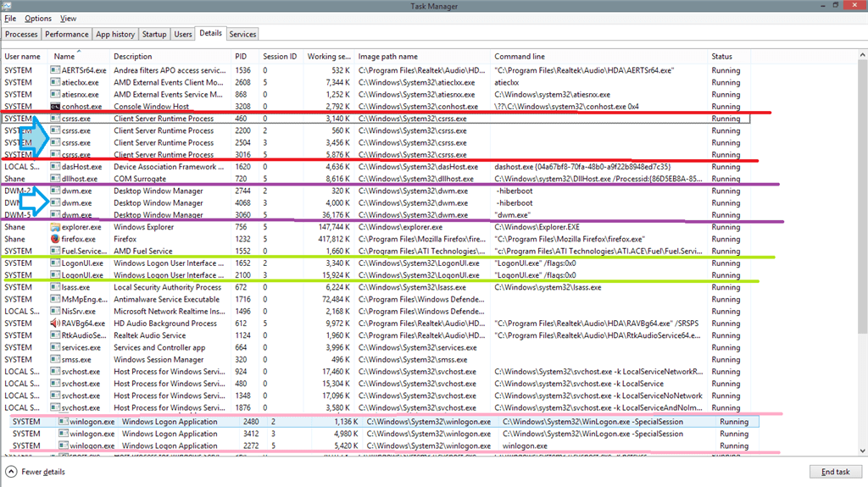This screenshot has height=487, width=868.
Task: Sort by the Working set column header
Action: pos(329,57)
